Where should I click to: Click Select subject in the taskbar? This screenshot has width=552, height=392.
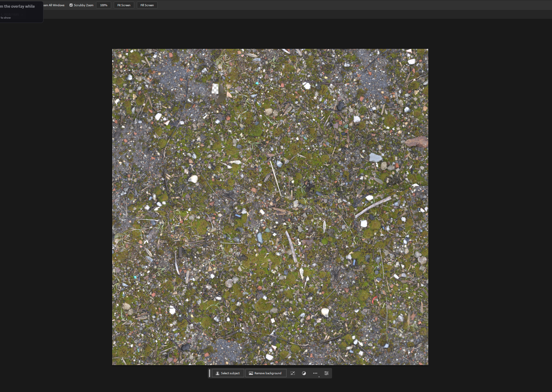(228, 373)
